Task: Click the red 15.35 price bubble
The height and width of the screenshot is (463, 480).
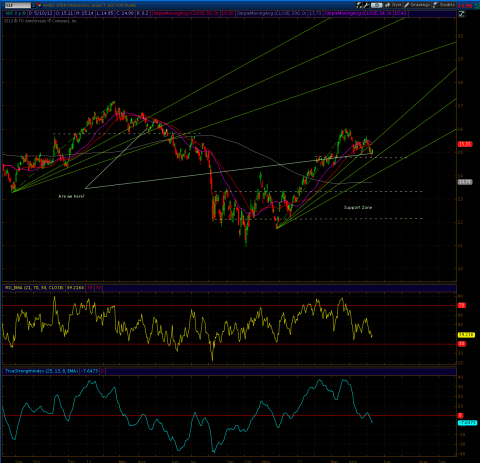Action: click(465, 144)
